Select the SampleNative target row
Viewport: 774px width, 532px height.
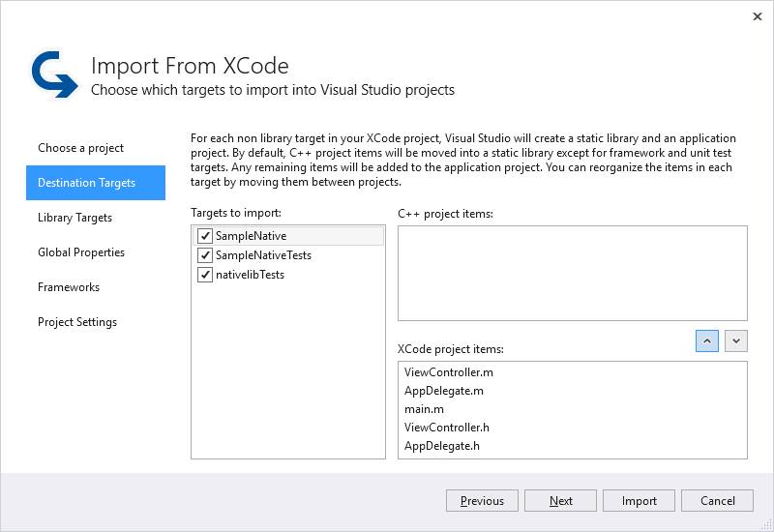click(288, 236)
